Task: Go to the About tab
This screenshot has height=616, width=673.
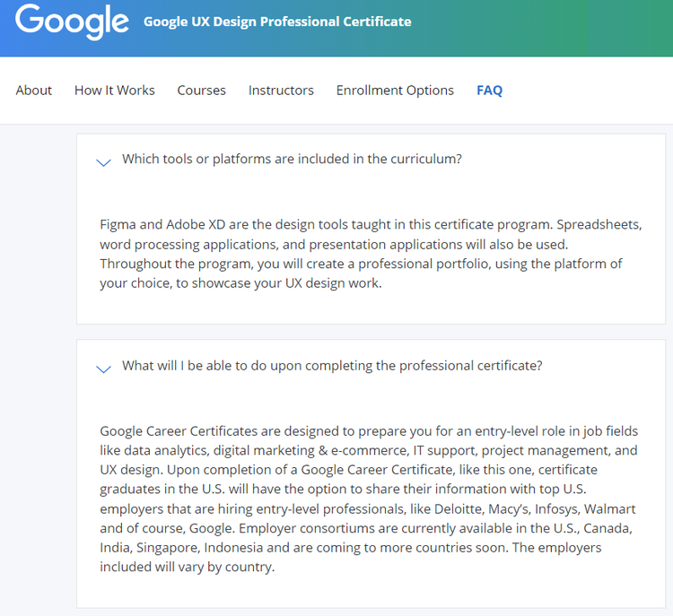Action: pyautogui.click(x=33, y=90)
